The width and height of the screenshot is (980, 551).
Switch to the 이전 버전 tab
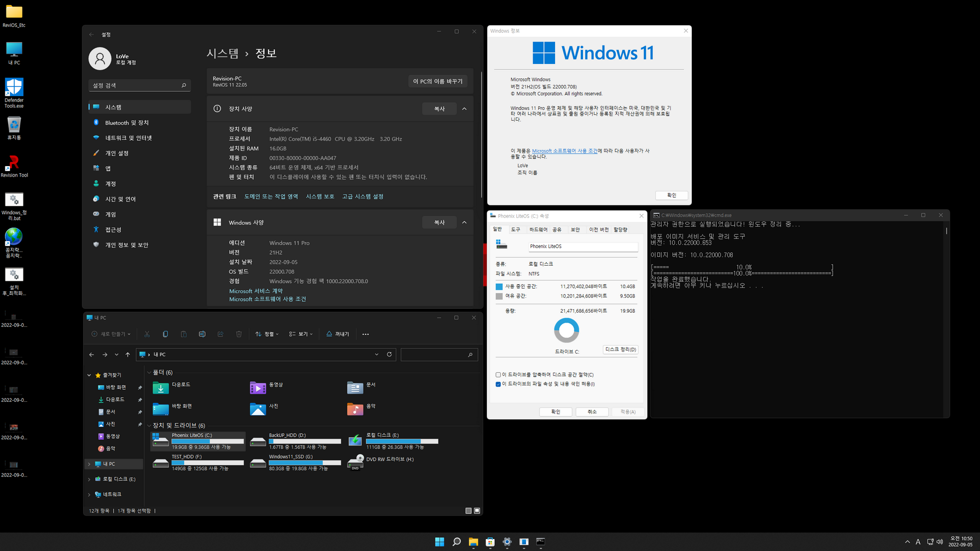point(599,230)
